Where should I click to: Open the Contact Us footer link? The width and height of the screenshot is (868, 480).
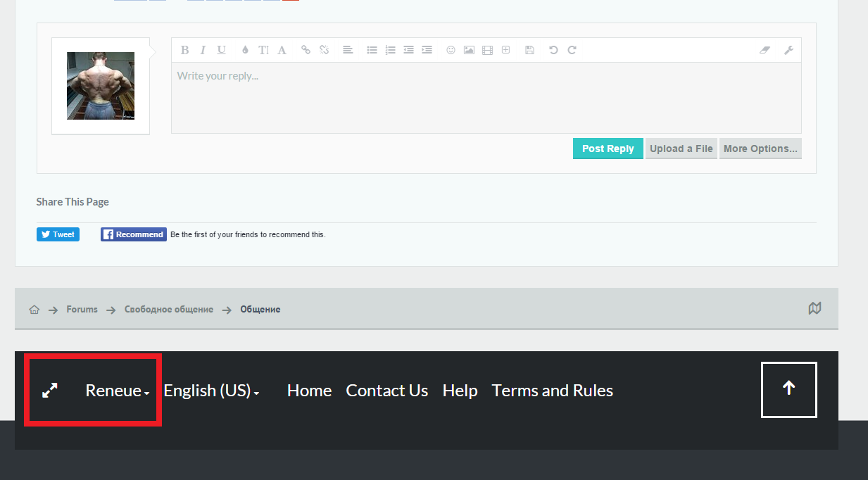pyautogui.click(x=386, y=391)
